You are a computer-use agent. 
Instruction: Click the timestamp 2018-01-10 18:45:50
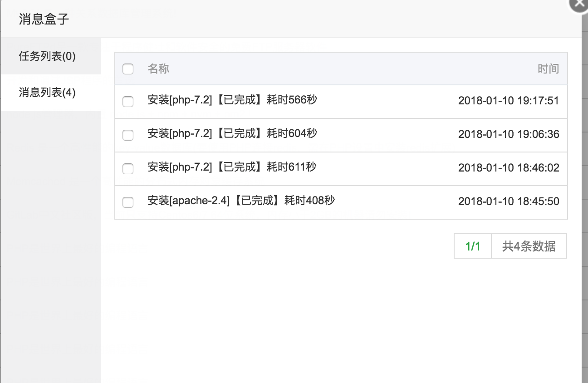pyautogui.click(x=508, y=201)
